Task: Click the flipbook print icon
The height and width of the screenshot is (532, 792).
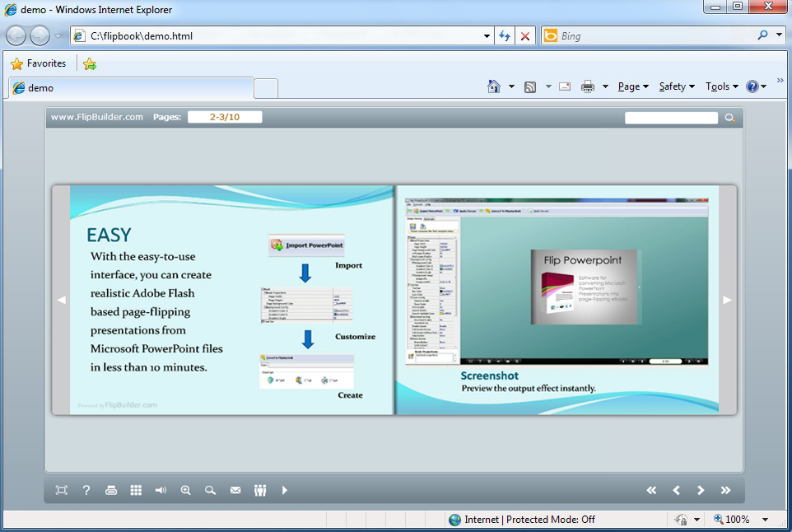Action: tap(111, 491)
